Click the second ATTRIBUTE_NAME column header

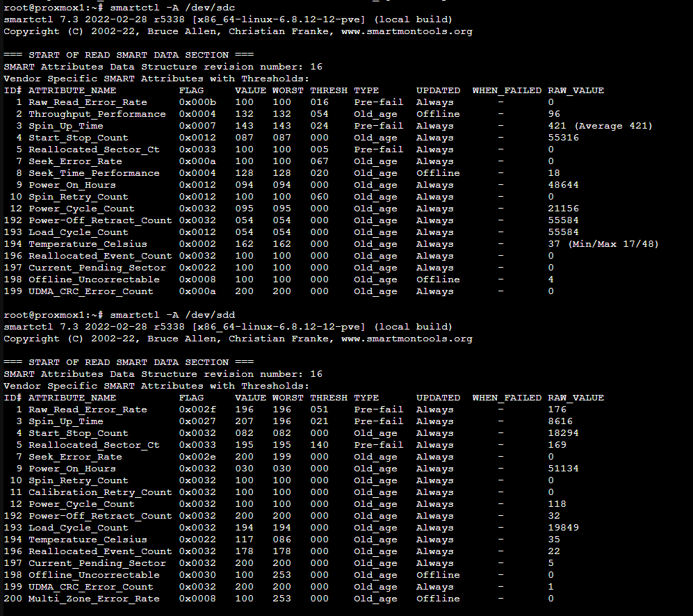click(72, 398)
